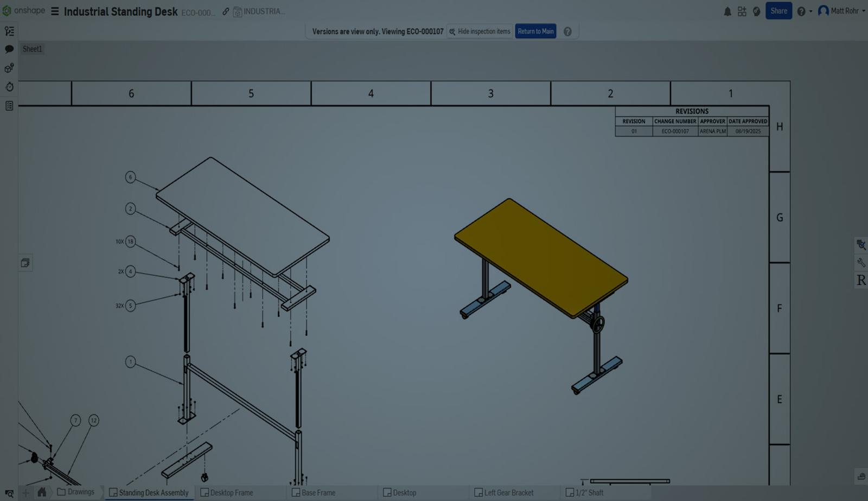Click the link icon beside the document title
Viewport: 868px width, 501px height.
[225, 11]
